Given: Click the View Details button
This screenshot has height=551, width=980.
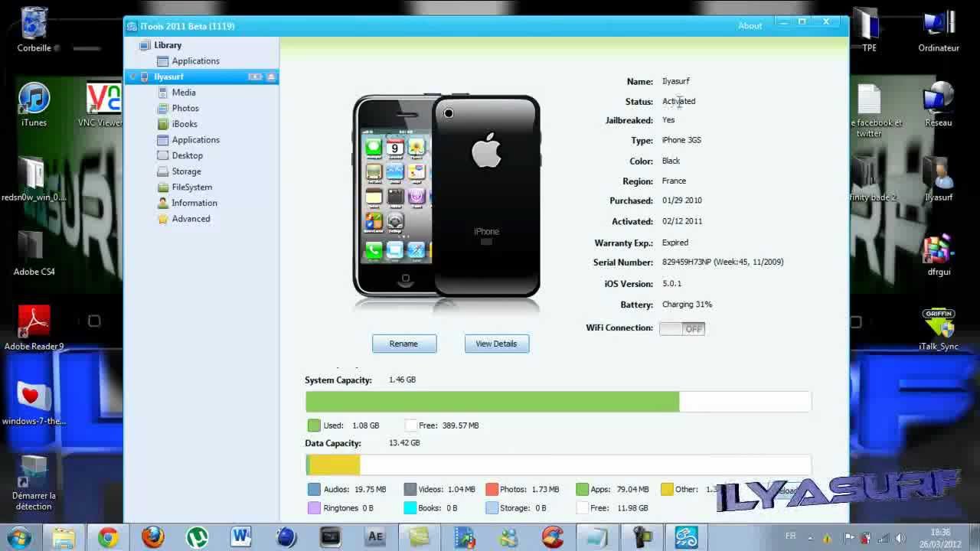Looking at the screenshot, I should (x=496, y=344).
